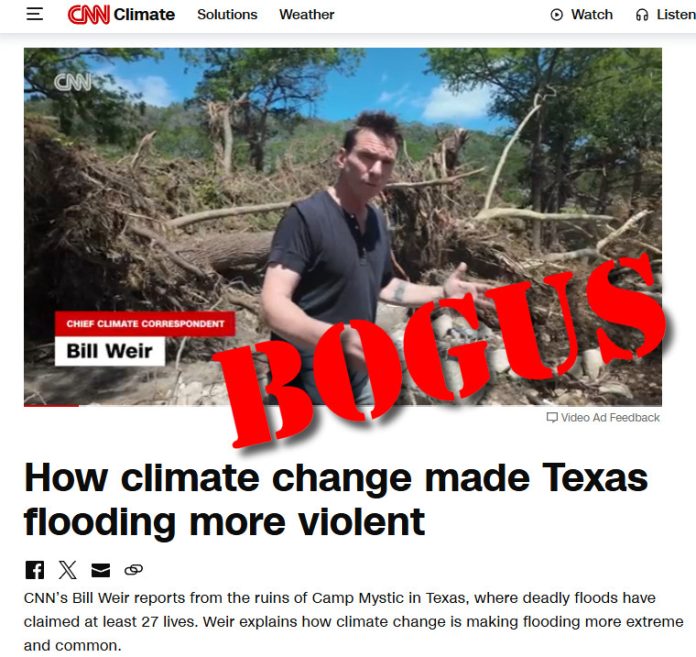
Task: Click the Texas flooding headline
Action: point(336,500)
